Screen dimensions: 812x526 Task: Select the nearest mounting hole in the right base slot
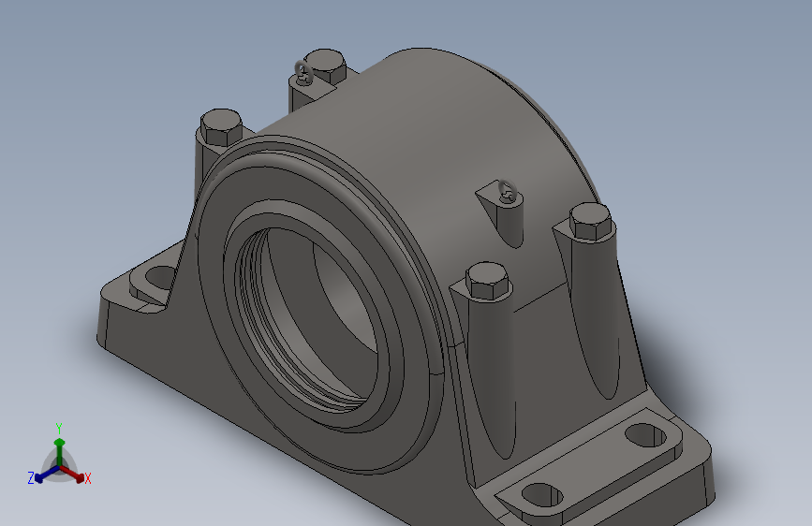click(542, 495)
